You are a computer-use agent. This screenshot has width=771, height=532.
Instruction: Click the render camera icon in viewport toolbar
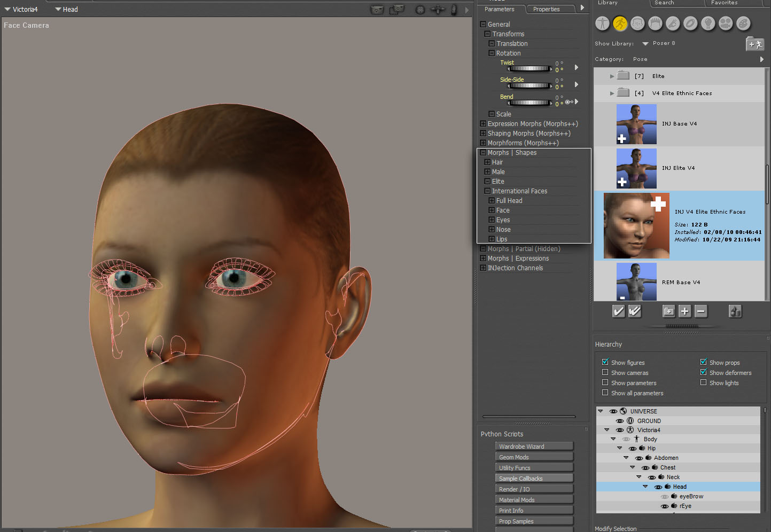[x=377, y=10]
